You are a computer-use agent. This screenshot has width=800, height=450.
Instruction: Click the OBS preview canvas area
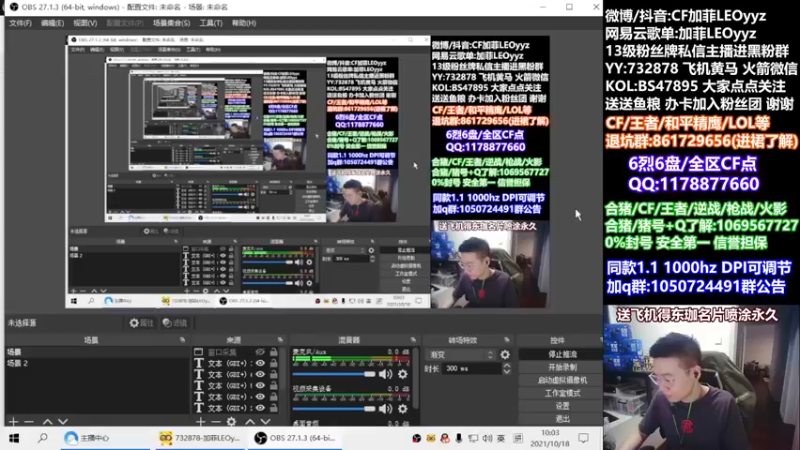point(308,172)
